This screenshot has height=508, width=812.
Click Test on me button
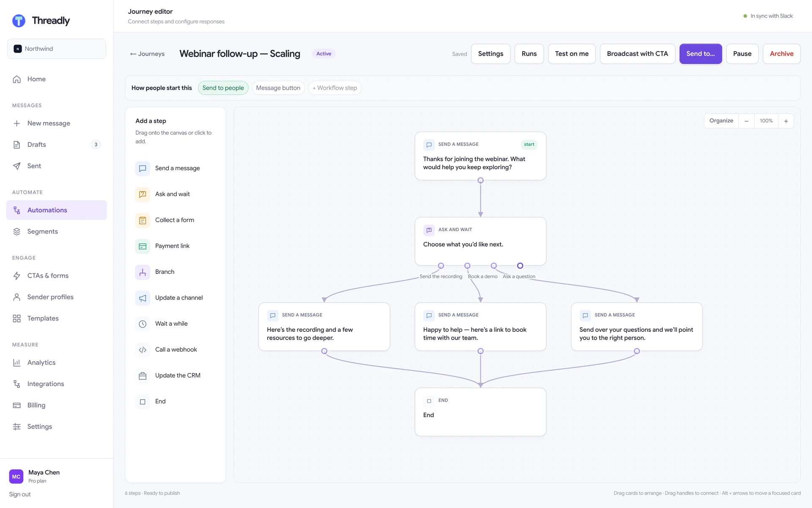pos(572,54)
